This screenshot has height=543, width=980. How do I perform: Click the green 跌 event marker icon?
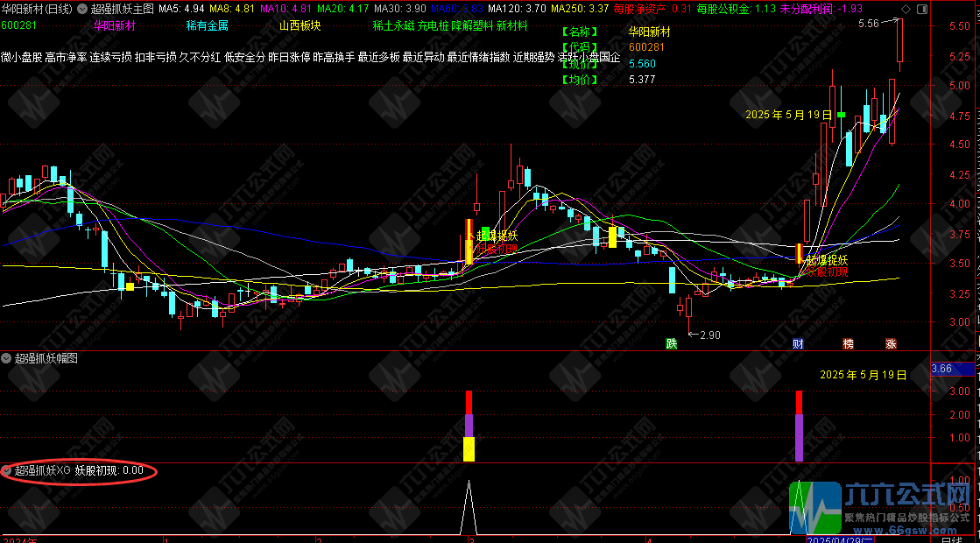pyautogui.click(x=671, y=343)
